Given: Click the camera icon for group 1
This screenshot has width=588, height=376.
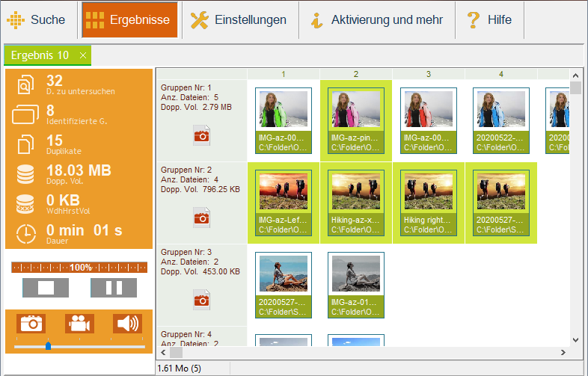Looking at the screenshot, I should [201, 135].
